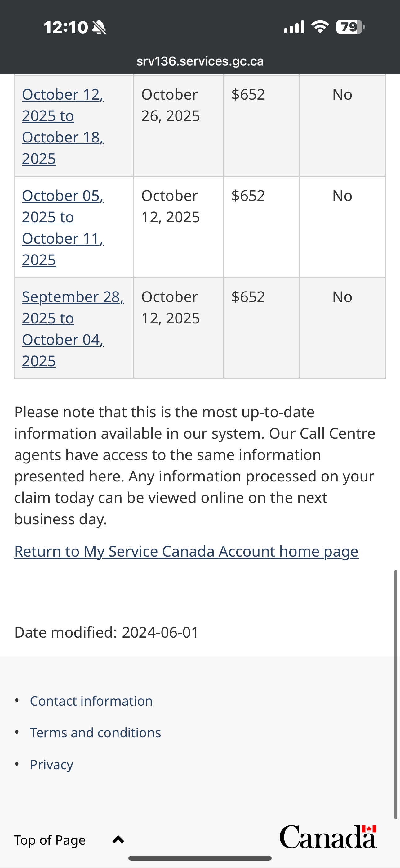This screenshot has width=400, height=868.
Task: Return to My Service Canada Account home page
Action: point(186,552)
